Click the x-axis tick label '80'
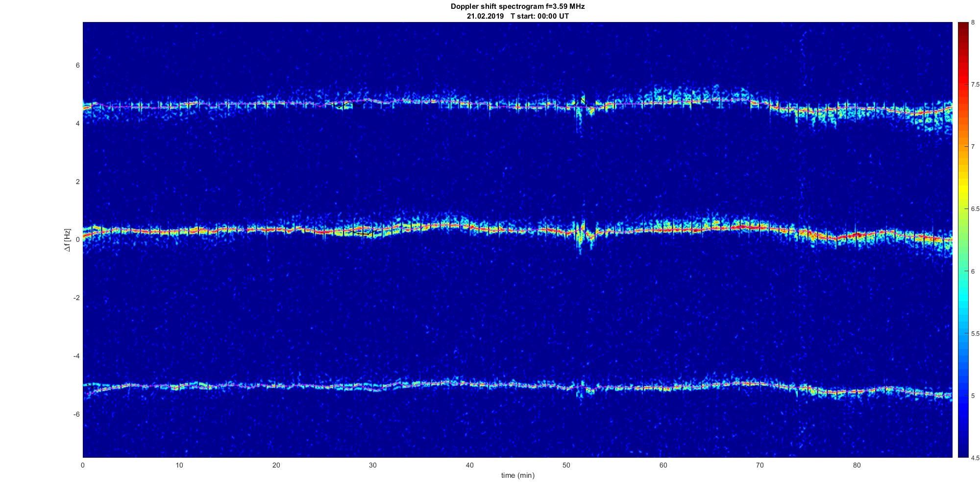Viewport: 980px width, 491px height. (x=857, y=465)
